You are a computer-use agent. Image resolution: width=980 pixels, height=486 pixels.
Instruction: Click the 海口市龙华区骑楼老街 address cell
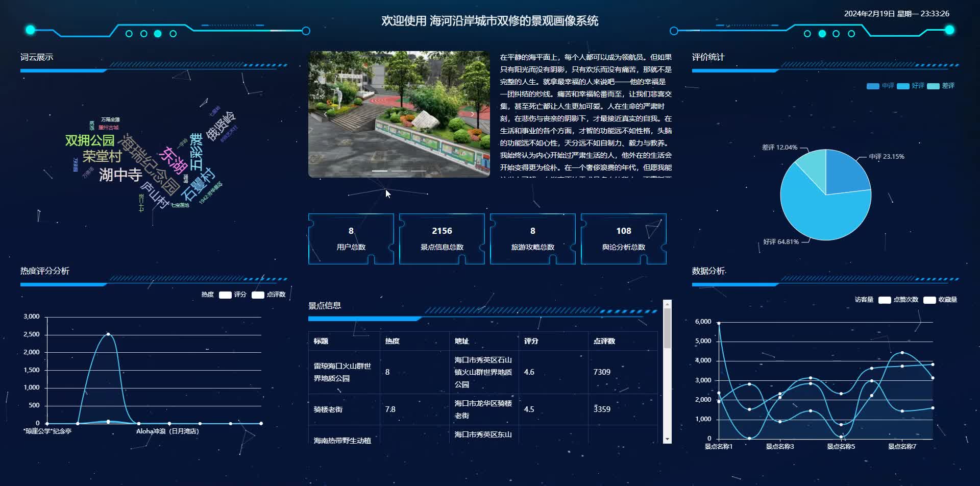click(483, 409)
